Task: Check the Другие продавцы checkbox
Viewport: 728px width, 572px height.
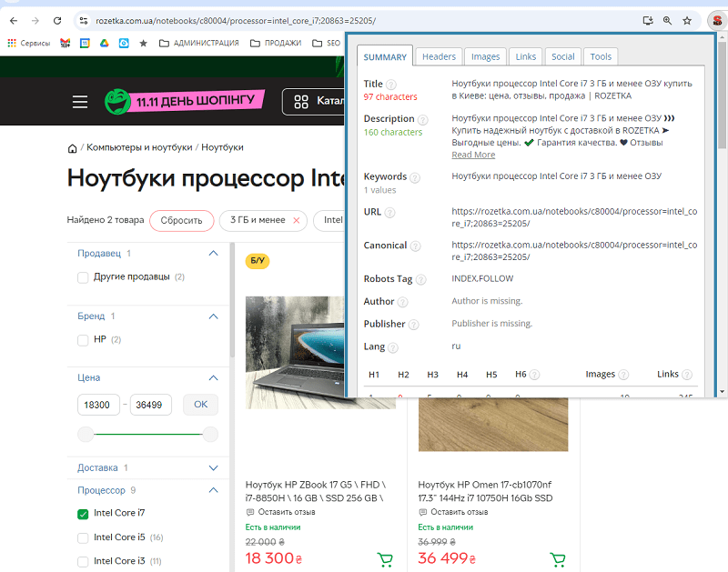Action: click(83, 277)
